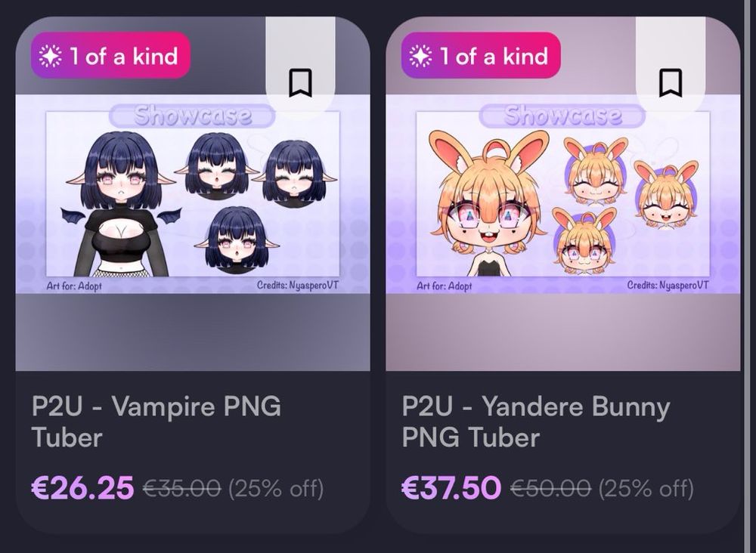Click the €26.25 sale price

click(82, 487)
